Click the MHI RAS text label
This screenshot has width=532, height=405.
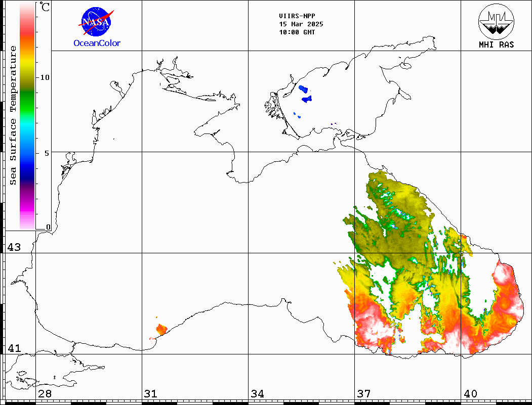496,44
